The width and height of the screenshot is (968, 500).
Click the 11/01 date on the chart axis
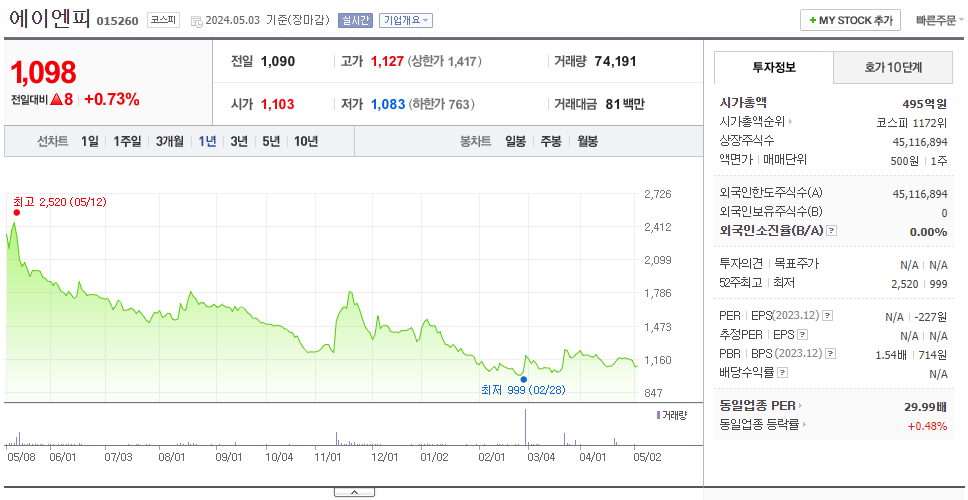coord(328,457)
